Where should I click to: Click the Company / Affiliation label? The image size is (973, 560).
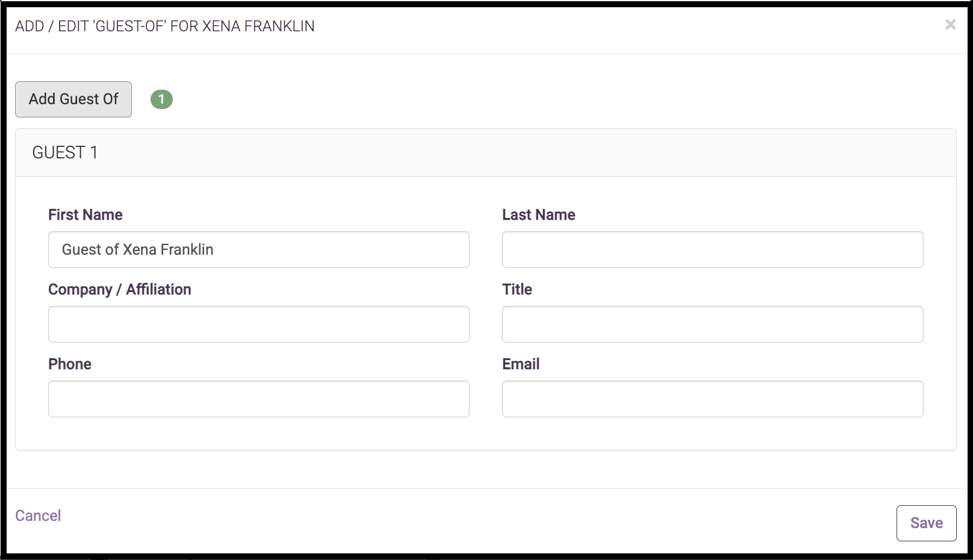coord(119,289)
